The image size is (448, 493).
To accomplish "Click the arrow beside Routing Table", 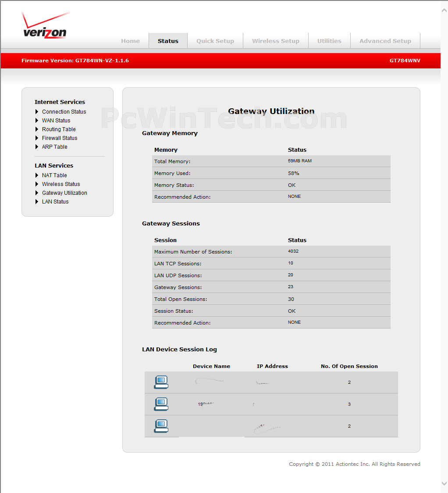I will click(37, 129).
